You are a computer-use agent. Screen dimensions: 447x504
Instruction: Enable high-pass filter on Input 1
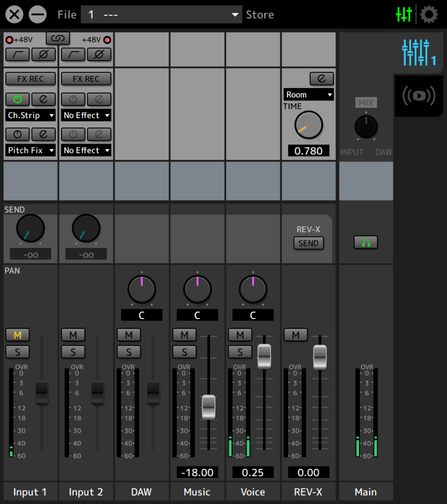tap(18, 55)
